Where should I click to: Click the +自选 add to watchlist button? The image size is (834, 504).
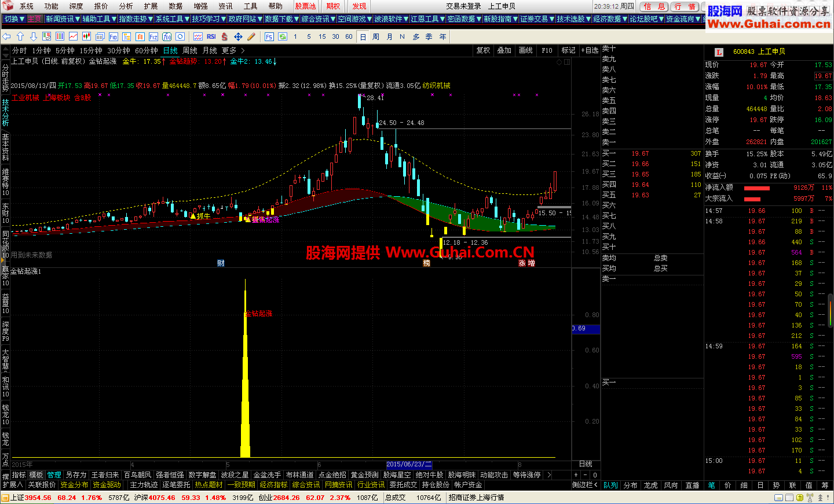[590, 50]
